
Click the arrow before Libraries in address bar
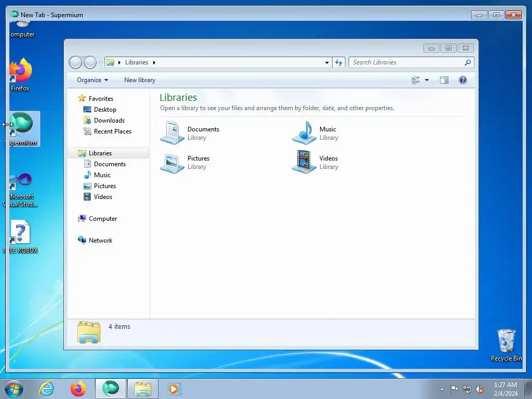pos(119,62)
